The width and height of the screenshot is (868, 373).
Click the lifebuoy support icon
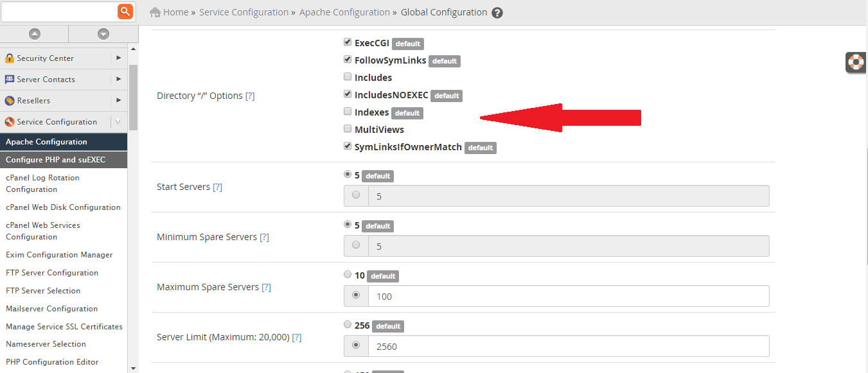coord(856,62)
